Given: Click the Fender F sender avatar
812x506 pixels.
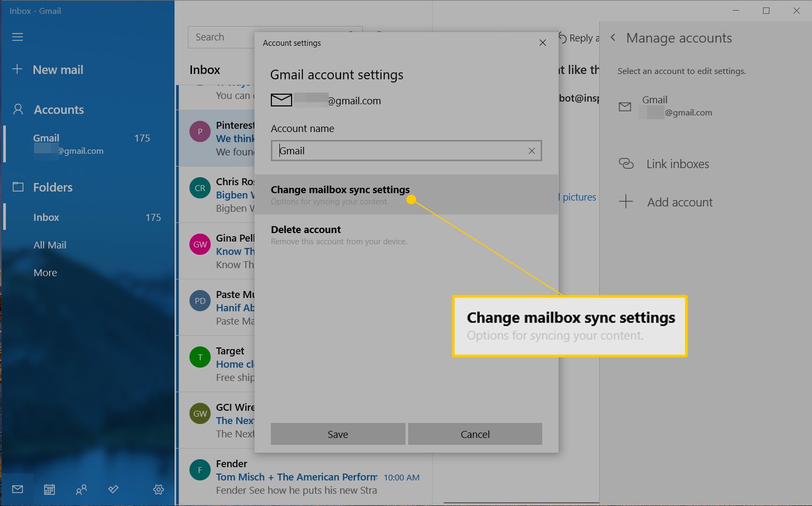Looking at the screenshot, I should (200, 470).
